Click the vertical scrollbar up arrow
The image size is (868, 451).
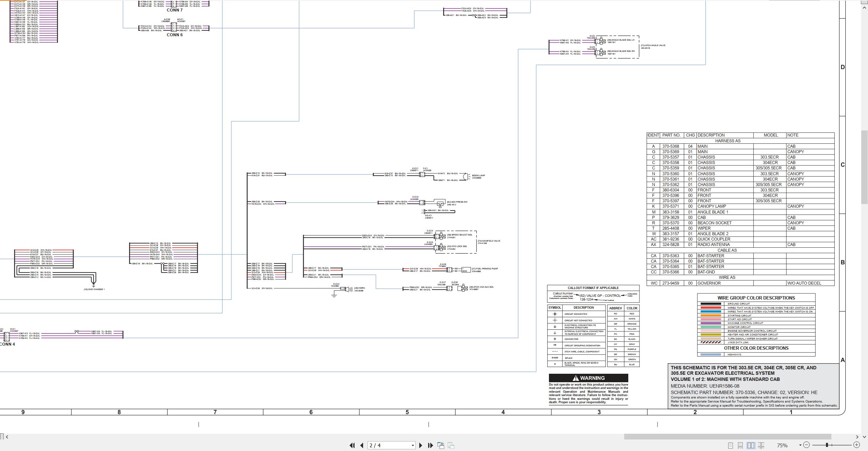tap(865, 7)
